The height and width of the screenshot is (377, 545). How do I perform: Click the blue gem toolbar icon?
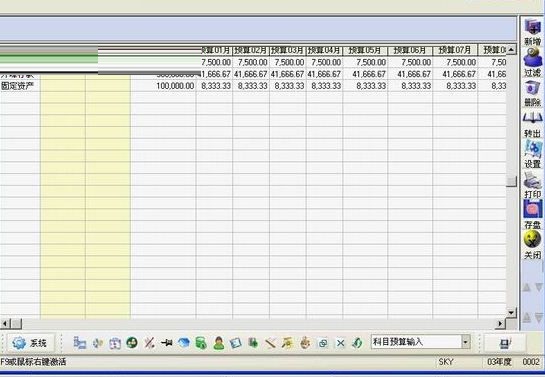[x=184, y=343]
